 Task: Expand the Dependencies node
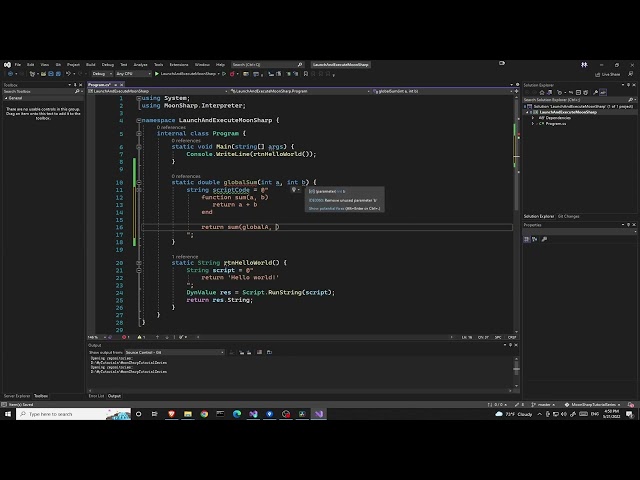(x=533, y=118)
